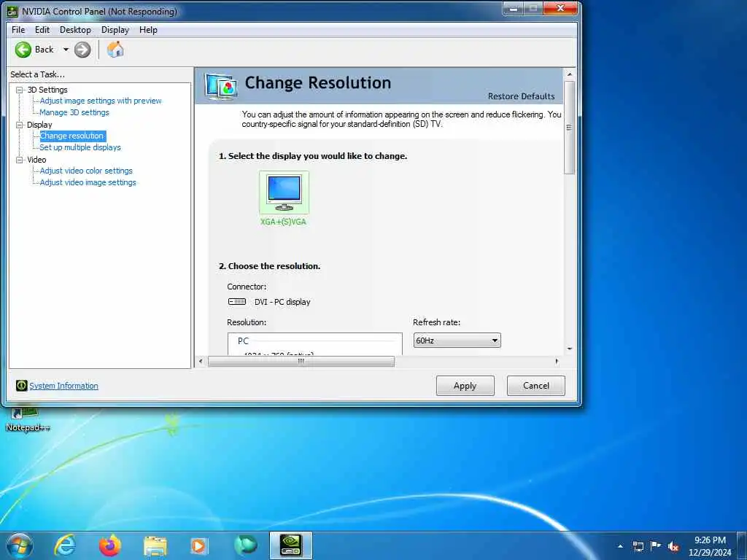This screenshot has width=747, height=560.
Task: Click the Notepad++ desktop shortcut
Action: click(27, 419)
